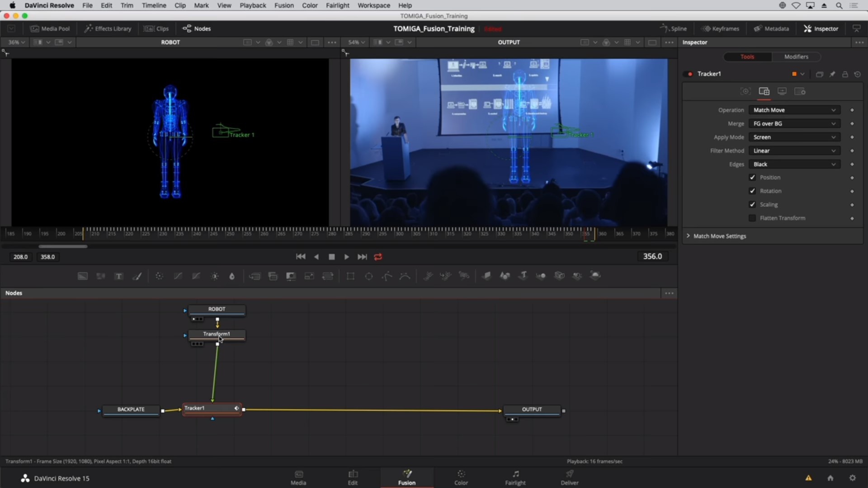
Task: Select the Text+ tool in toolbar
Action: pos(119,276)
